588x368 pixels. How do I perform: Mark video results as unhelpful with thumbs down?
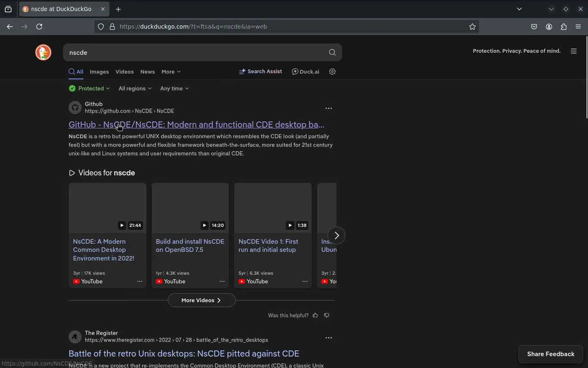click(327, 315)
